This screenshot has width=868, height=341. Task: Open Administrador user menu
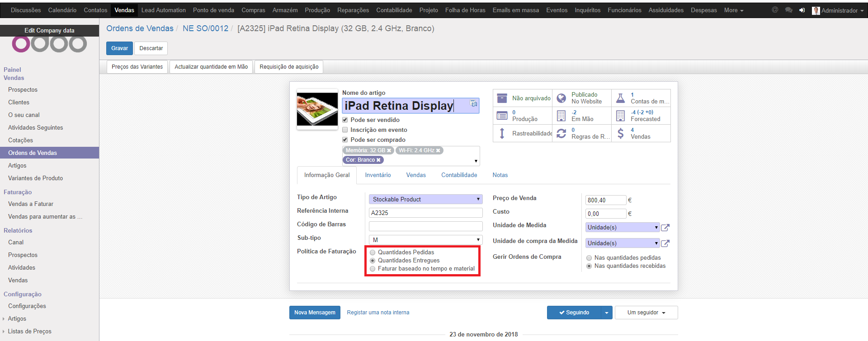pos(838,10)
